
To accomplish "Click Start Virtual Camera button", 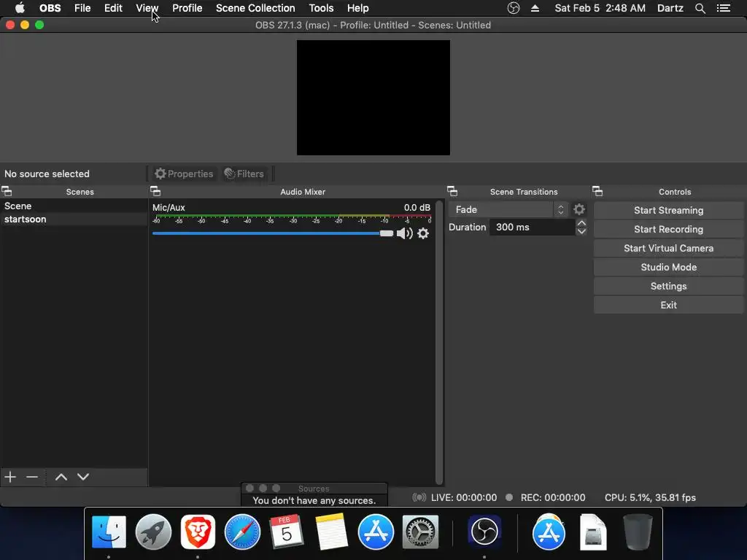I will pos(668,249).
